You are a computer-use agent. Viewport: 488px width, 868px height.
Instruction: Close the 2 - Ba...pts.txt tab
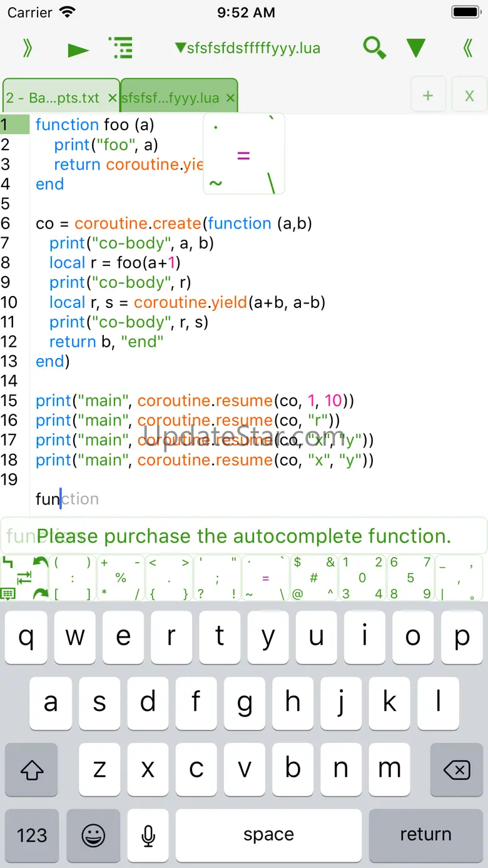pos(112,98)
